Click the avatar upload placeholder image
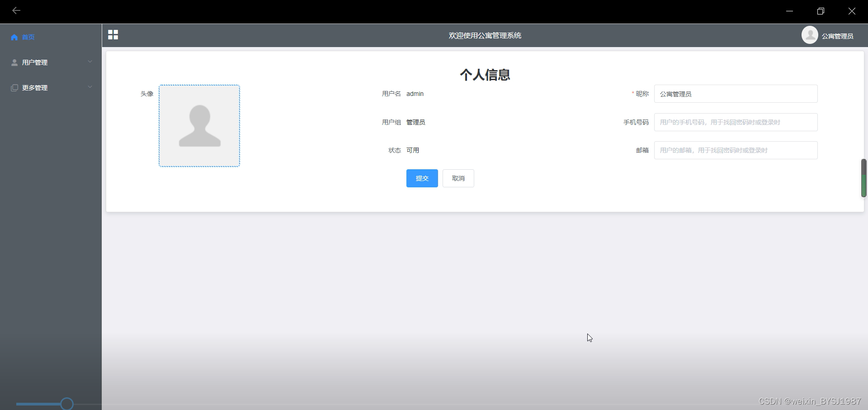 (x=199, y=126)
